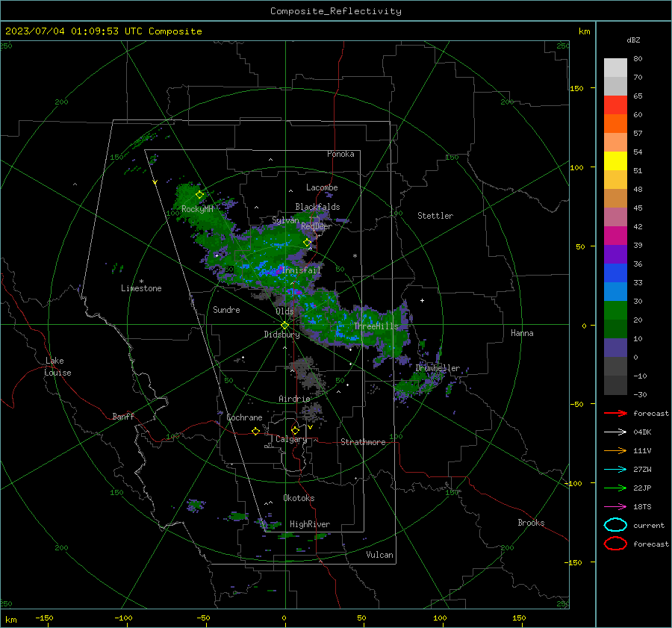Click the blue 33 dBZ color swatch

point(615,273)
